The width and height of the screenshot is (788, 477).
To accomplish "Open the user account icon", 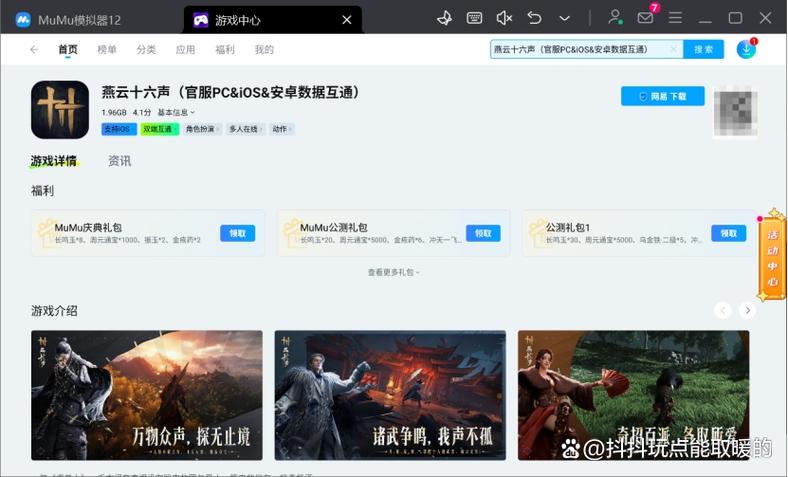I will coord(615,18).
